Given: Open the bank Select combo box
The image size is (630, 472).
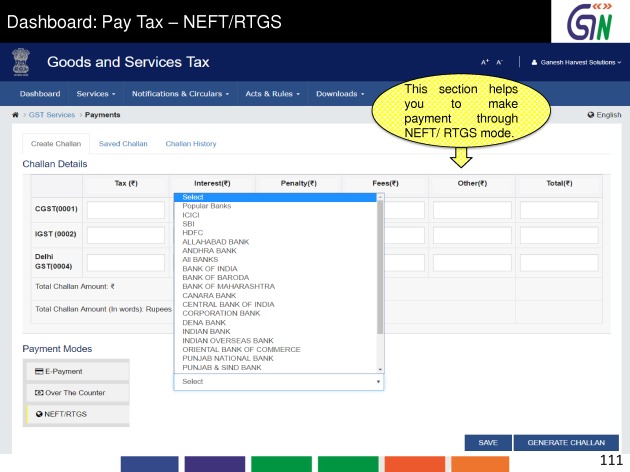Looking at the screenshot, I should [x=278, y=382].
